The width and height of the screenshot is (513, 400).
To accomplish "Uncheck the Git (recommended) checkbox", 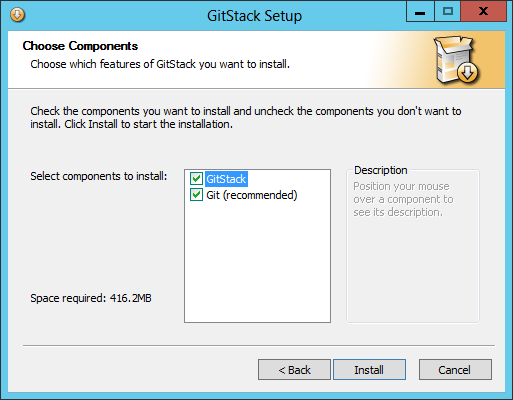I will coord(196,195).
